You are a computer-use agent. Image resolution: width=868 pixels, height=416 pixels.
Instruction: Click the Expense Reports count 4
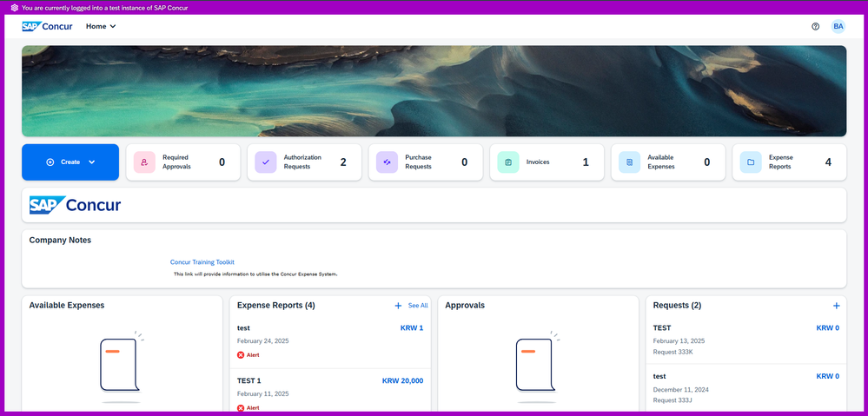828,162
